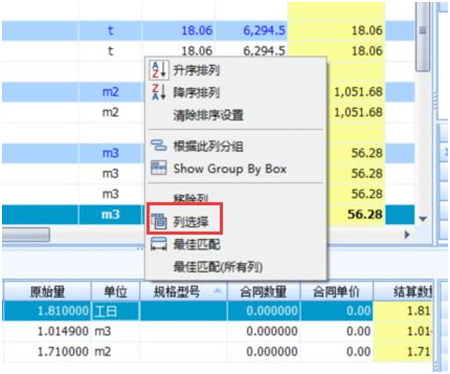450x374 pixels.
Task: Click the 工日 unit cell
Action: 115,311
